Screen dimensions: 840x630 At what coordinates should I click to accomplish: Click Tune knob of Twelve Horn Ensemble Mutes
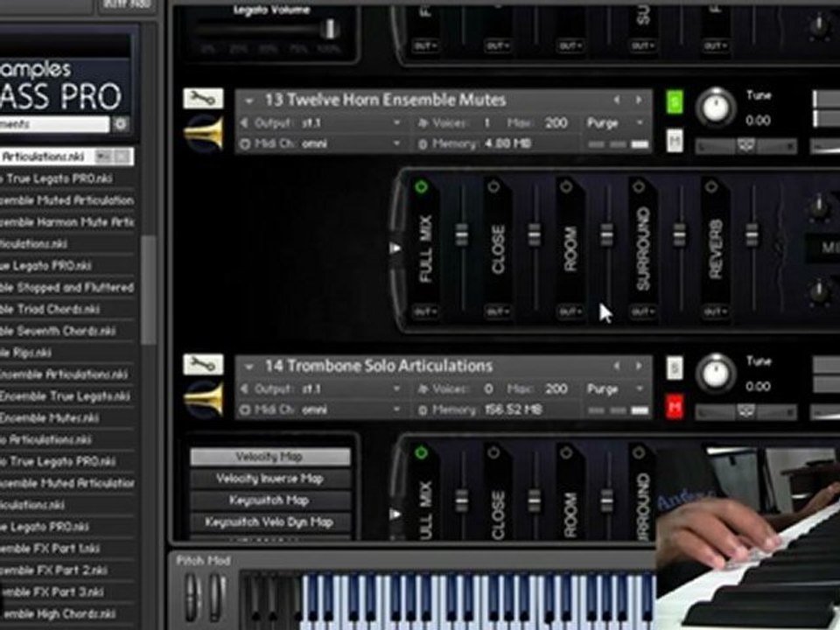(x=716, y=107)
